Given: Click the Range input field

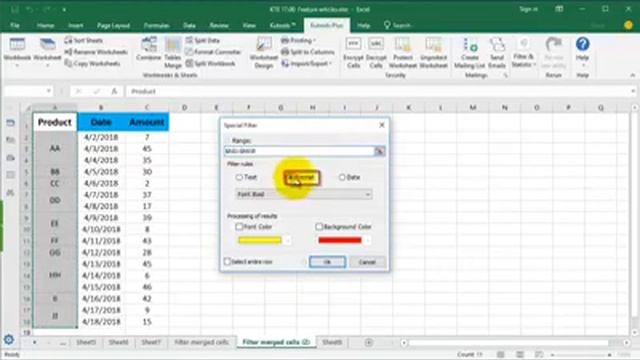Looking at the screenshot, I should coord(299,151).
